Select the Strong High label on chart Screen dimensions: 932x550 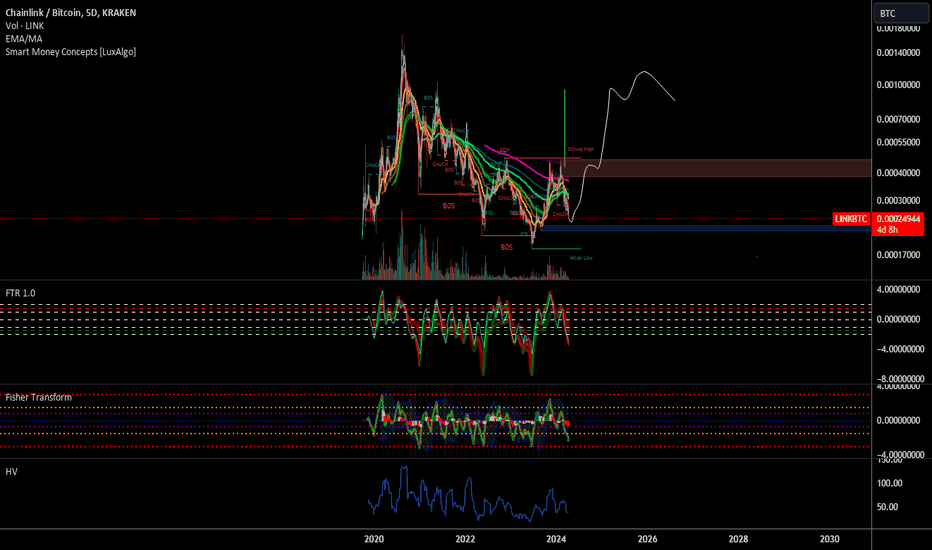pyautogui.click(x=581, y=149)
